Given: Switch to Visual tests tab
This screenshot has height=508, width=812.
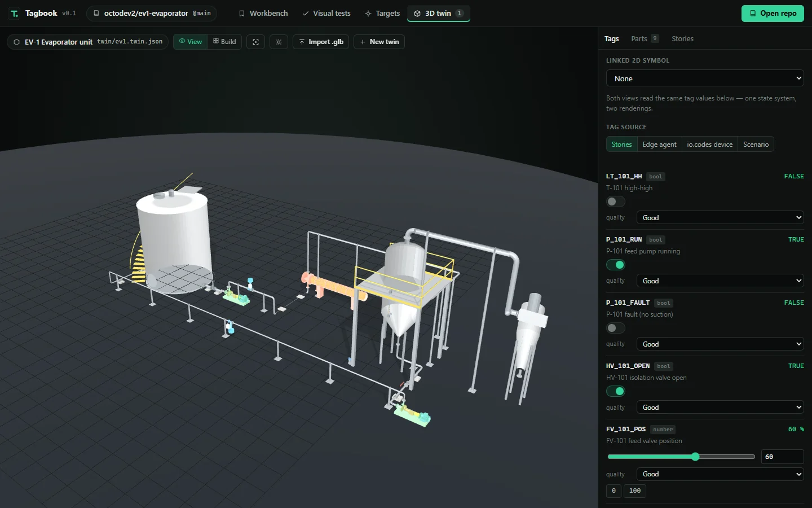Looking at the screenshot, I should (x=326, y=14).
